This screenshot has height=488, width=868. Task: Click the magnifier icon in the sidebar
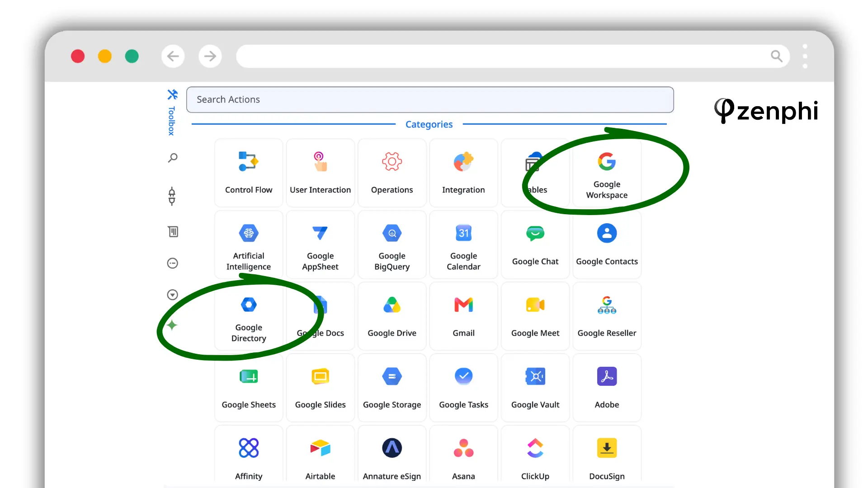[x=172, y=158]
